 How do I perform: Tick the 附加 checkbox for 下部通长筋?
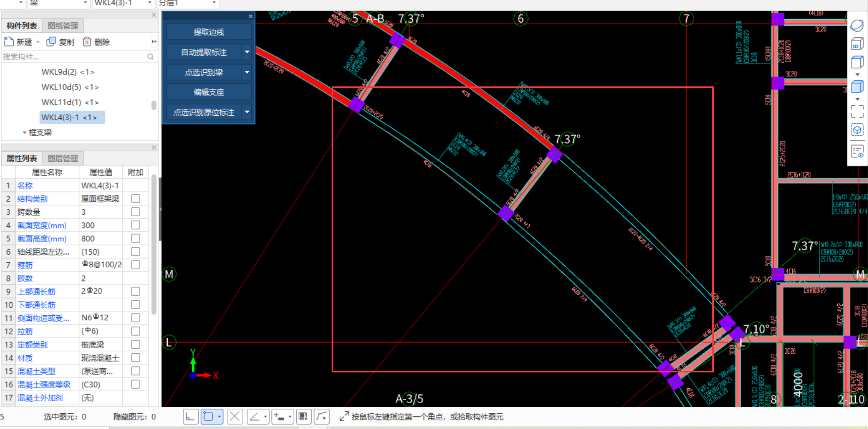[135, 305]
